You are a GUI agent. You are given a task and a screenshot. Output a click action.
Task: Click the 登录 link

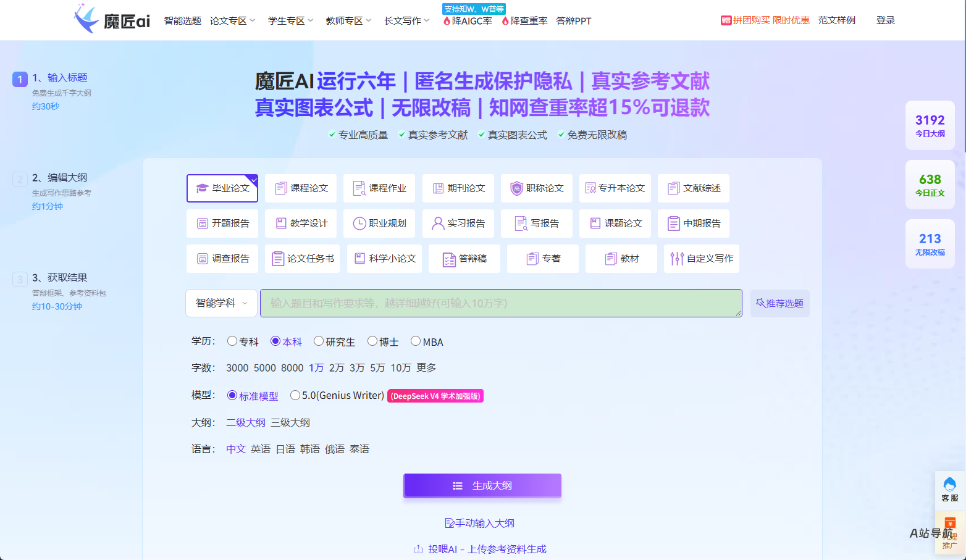click(x=885, y=20)
